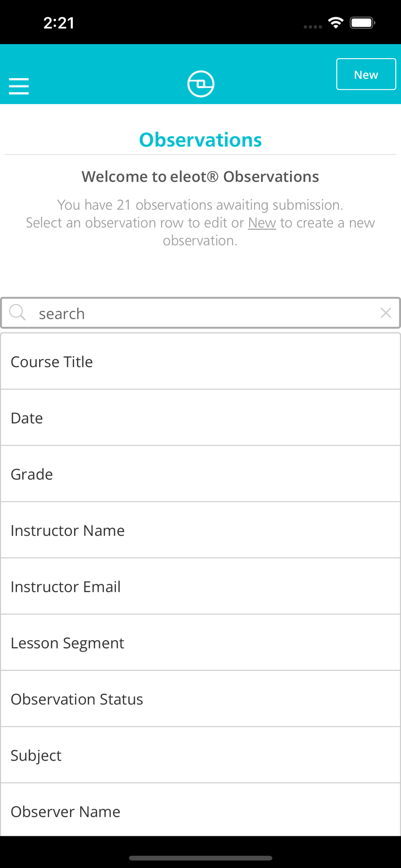Click the magnifier search icon

tap(17, 312)
